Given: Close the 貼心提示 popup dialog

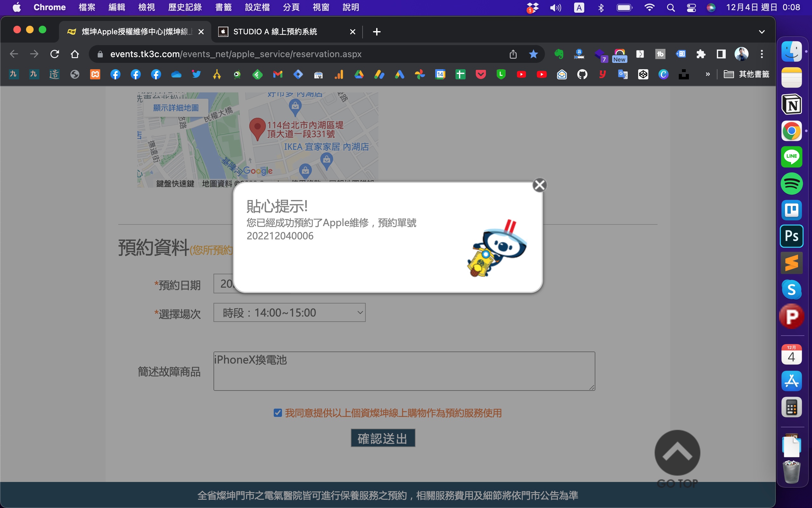Looking at the screenshot, I should coord(540,185).
